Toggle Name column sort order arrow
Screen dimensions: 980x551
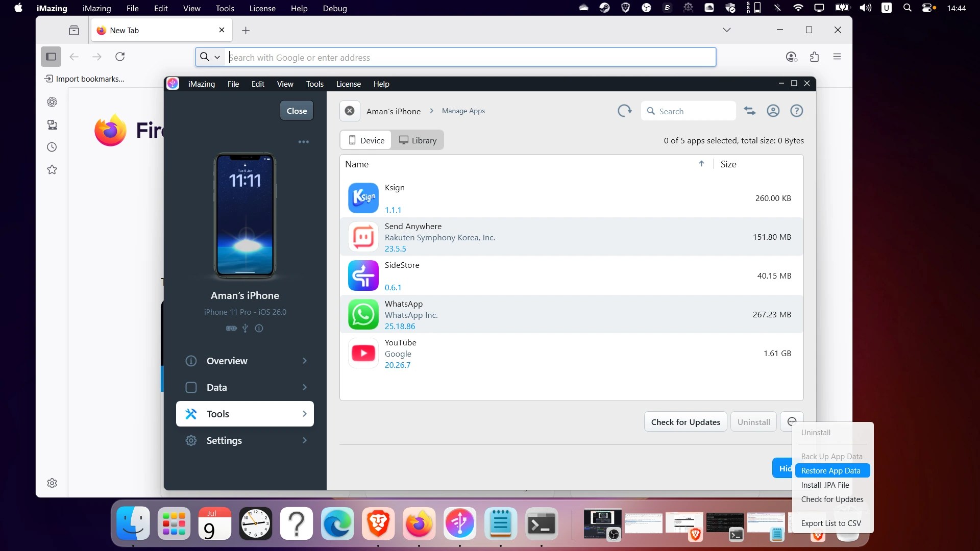point(701,164)
